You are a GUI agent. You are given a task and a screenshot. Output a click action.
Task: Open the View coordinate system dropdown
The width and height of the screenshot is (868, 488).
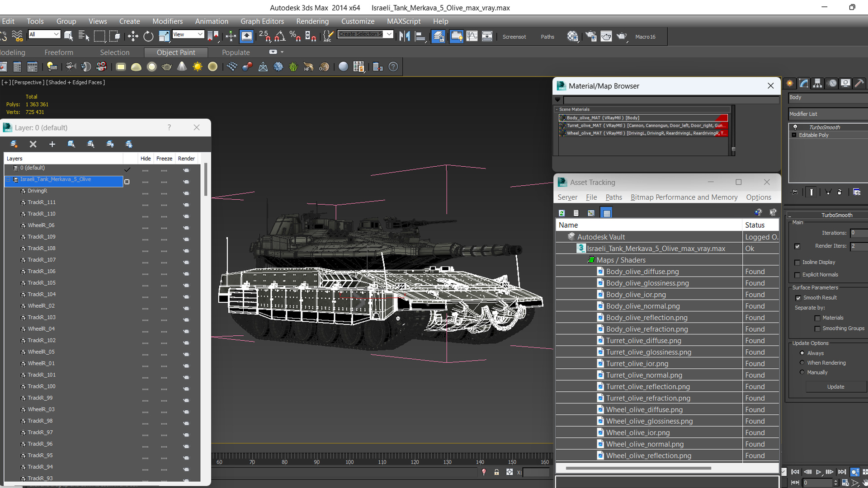(x=188, y=34)
